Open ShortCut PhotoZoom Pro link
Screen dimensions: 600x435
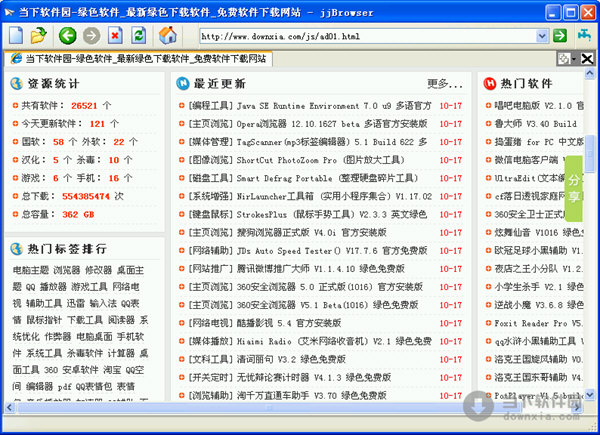click(320, 160)
